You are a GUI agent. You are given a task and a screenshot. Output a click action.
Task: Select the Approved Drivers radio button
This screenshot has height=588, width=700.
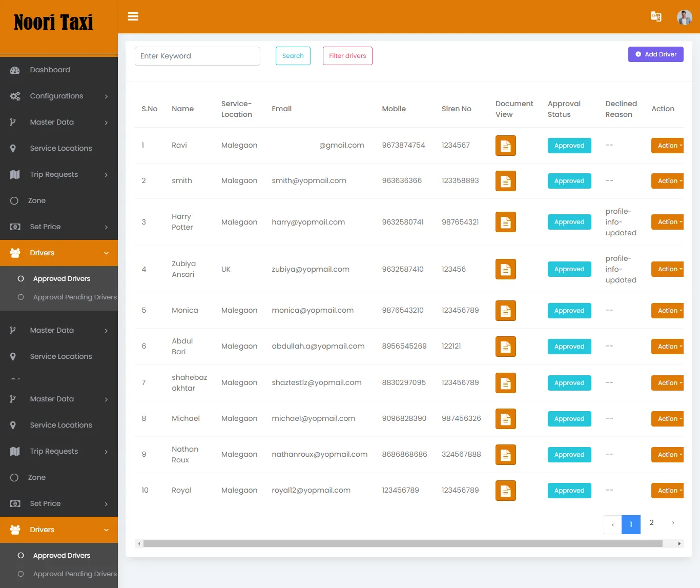tap(20, 278)
